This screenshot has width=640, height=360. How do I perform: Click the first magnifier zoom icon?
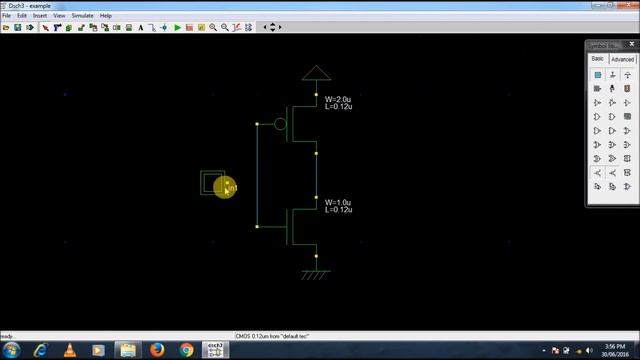point(213,27)
